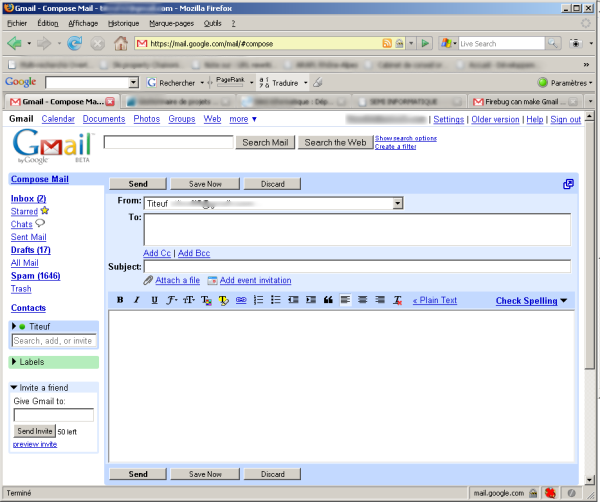Click the Add Cc link
This screenshot has width=600, height=502.
[157, 253]
